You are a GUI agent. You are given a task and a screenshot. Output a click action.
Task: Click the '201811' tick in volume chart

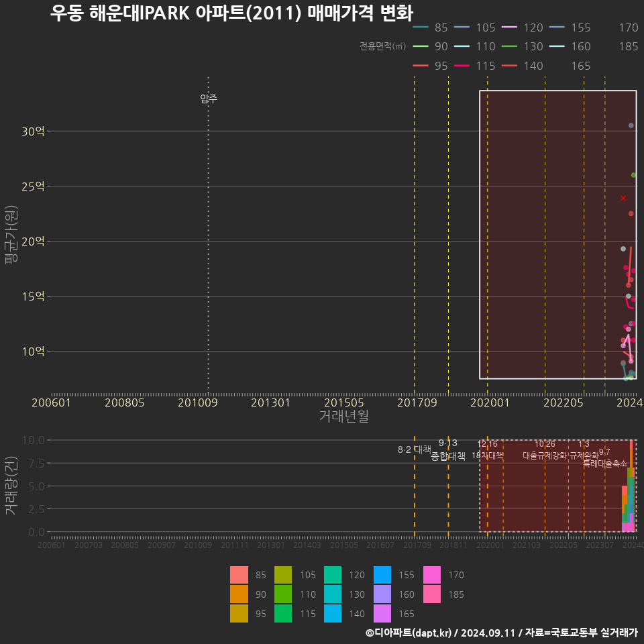point(453,545)
